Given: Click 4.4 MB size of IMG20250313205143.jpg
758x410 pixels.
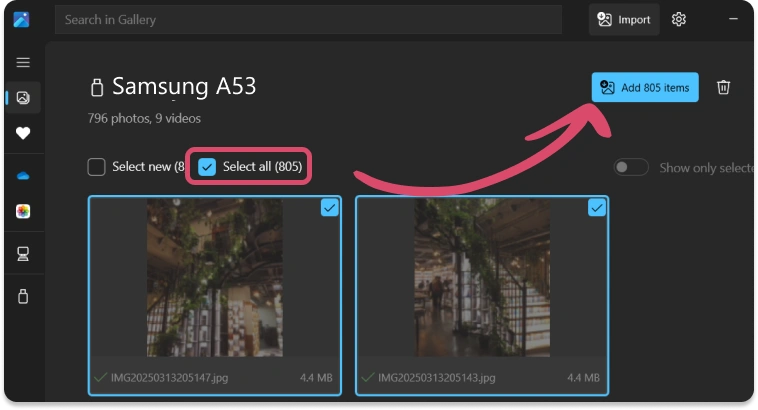Looking at the screenshot, I should [x=583, y=378].
